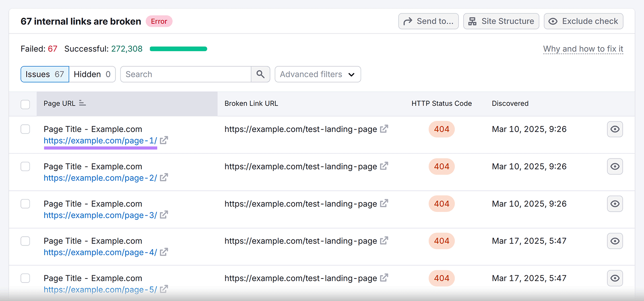644x301 pixels.
Task: Tick the checkbox for the page-4 row
Action: tap(25, 241)
